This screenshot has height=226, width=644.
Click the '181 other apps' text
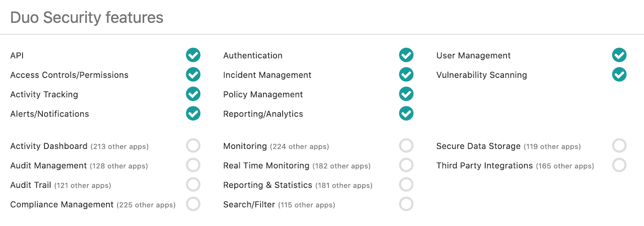pos(344,185)
